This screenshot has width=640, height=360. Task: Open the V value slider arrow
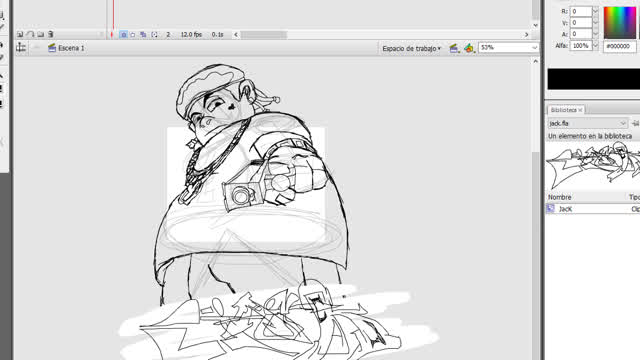pyautogui.click(x=595, y=23)
